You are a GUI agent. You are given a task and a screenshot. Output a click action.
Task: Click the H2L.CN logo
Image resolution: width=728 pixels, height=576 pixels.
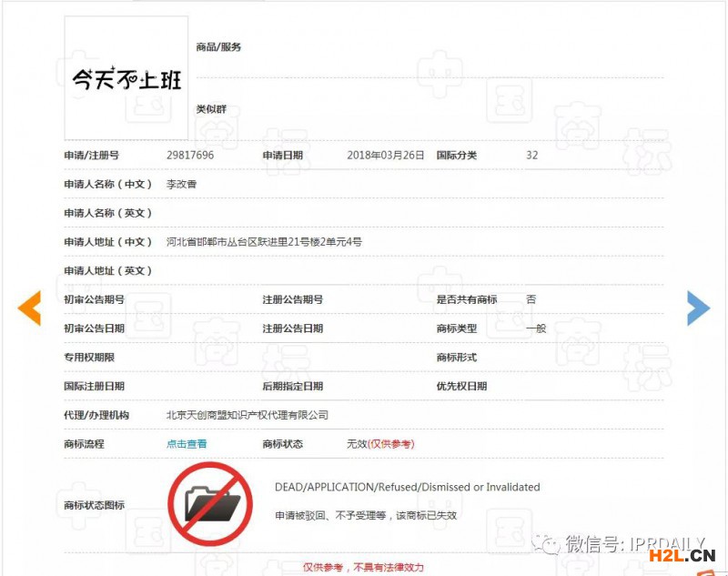pos(689,554)
